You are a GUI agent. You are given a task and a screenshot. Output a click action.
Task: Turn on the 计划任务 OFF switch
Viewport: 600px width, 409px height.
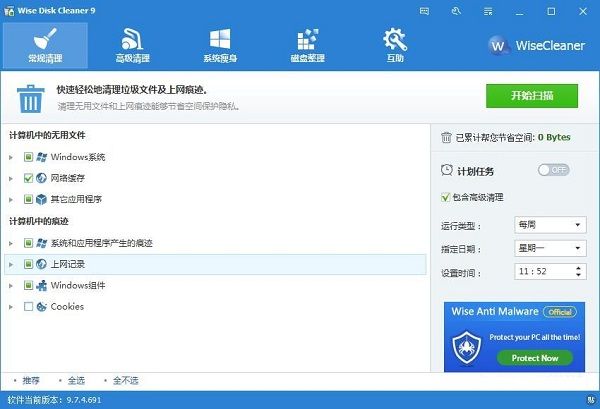(x=553, y=170)
